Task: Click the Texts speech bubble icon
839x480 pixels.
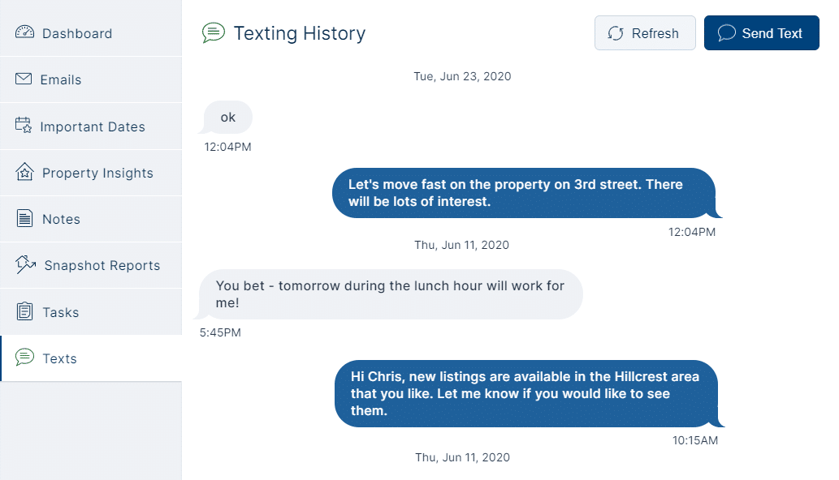Action: click(x=25, y=357)
